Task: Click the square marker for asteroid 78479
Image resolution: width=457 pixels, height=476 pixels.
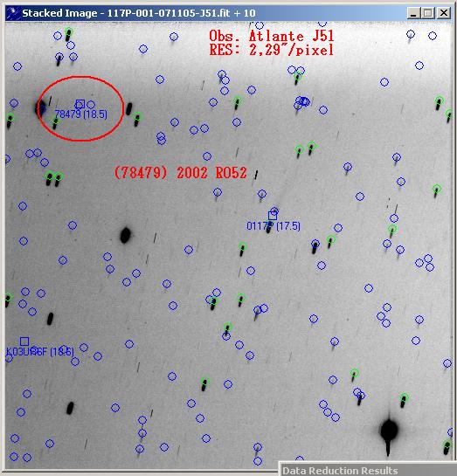Action: pos(80,104)
